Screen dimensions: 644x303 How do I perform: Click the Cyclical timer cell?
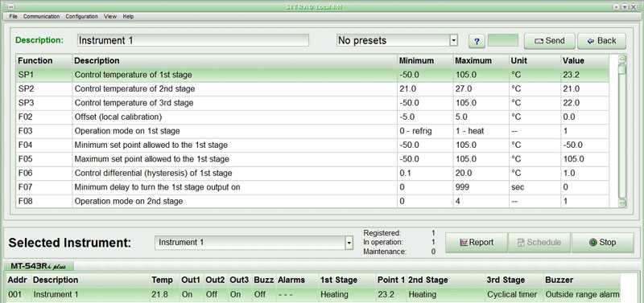(514, 294)
